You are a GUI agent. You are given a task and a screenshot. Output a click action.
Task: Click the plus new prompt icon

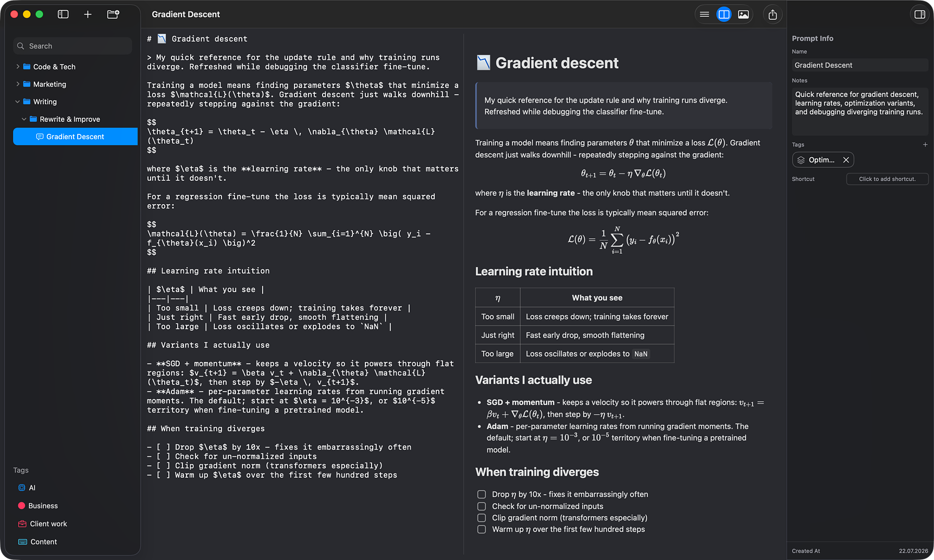tap(88, 15)
